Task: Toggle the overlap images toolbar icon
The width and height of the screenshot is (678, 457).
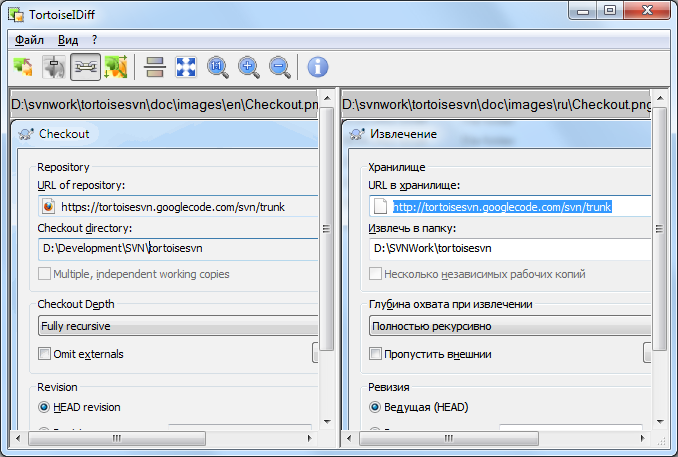Action: [x=54, y=67]
